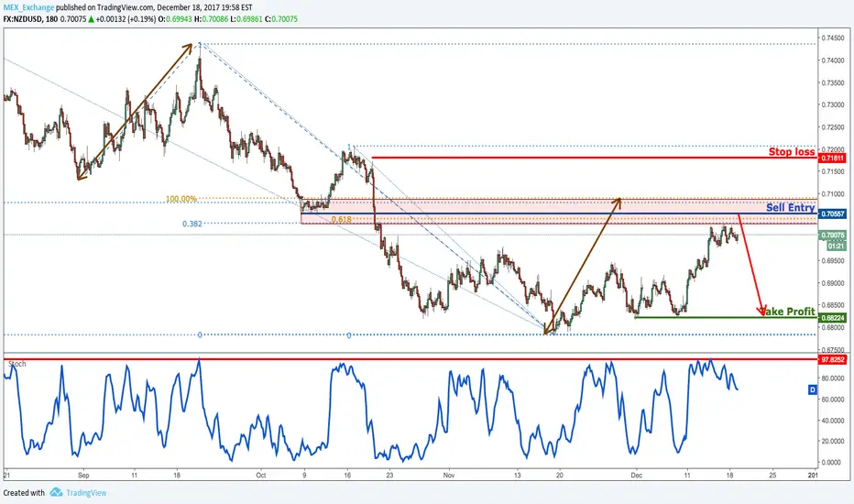Open the MEX_Exchange publisher link
This screenshot has height=504, width=854.
[29, 7]
